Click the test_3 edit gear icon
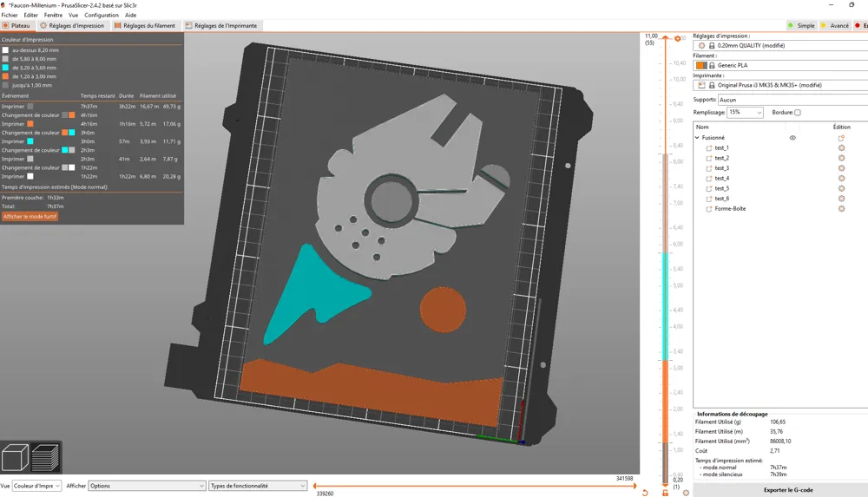Screen dimensions: 868x497 [x=841, y=167]
